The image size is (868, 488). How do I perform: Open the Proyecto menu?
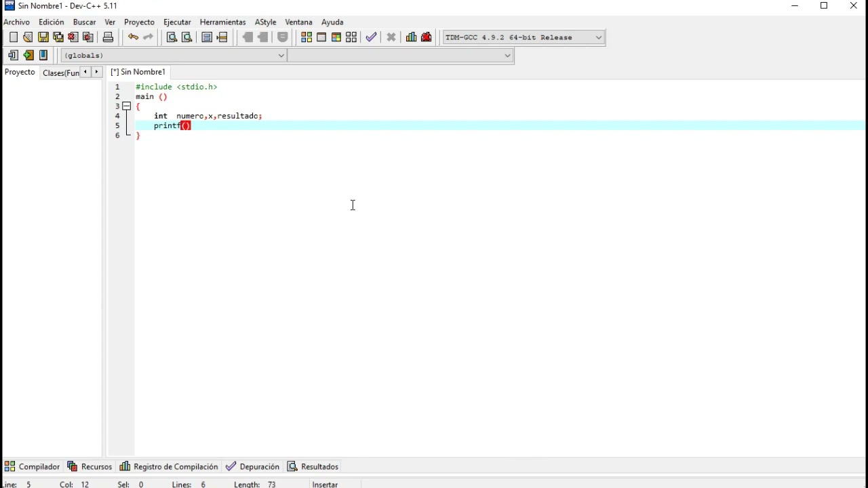point(139,22)
